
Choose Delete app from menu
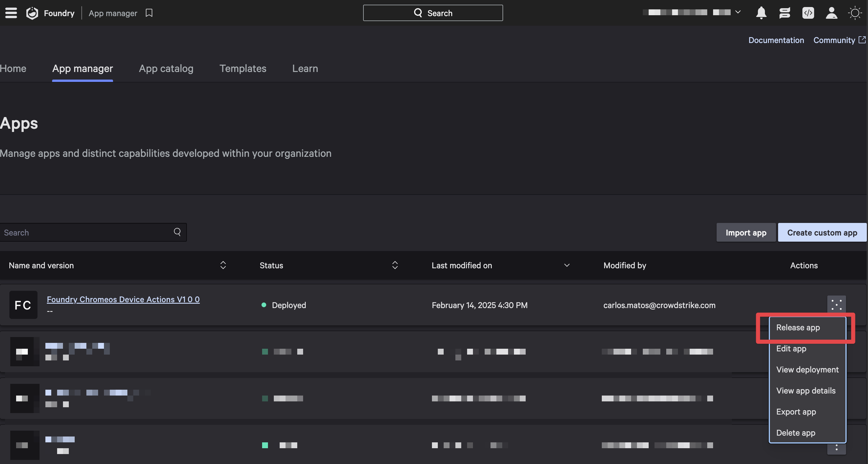(x=807, y=433)
